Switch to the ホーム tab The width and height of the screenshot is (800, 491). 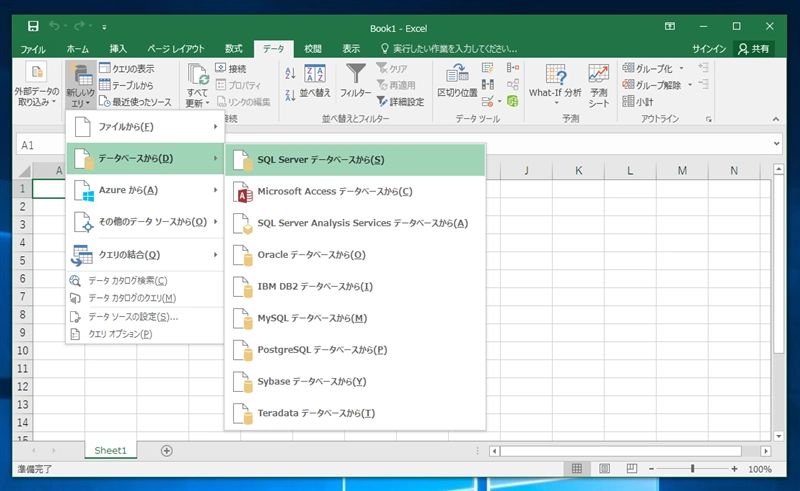click(x=78, y=49)
